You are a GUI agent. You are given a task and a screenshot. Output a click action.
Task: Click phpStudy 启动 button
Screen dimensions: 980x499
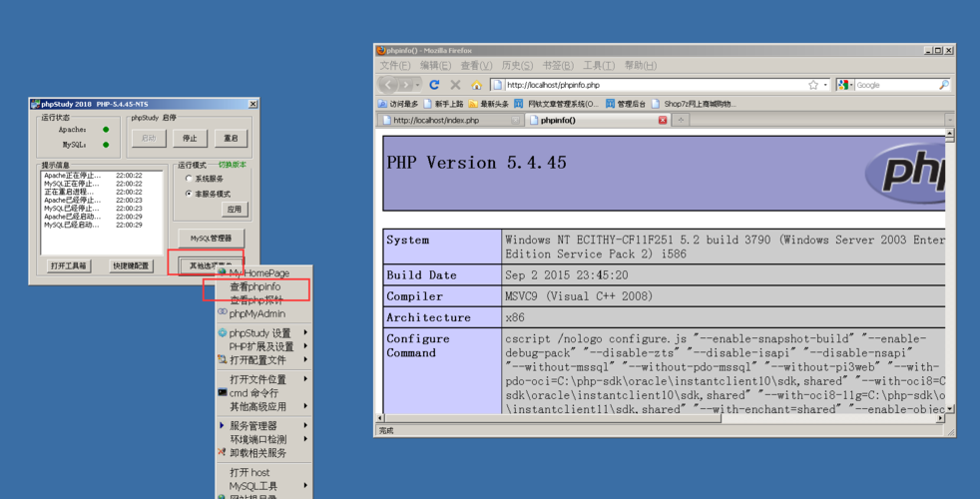(149, 138)
